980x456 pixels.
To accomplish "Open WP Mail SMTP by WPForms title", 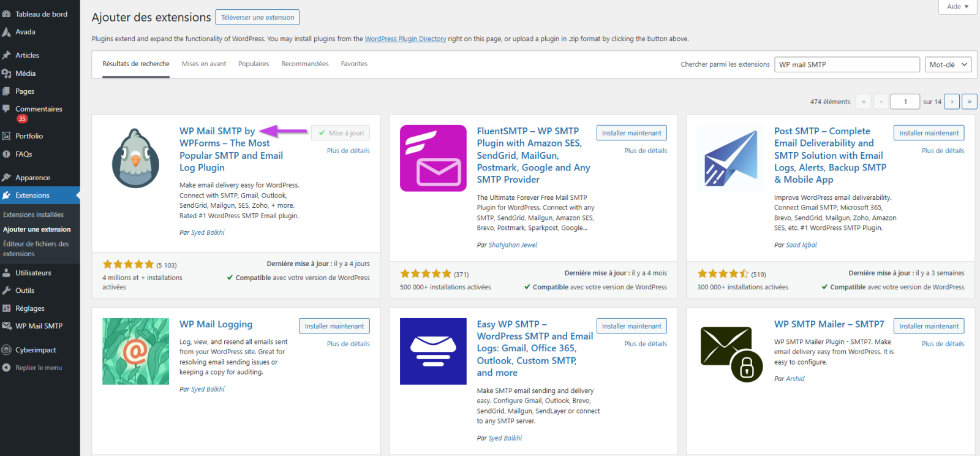I will pos(231,150).
